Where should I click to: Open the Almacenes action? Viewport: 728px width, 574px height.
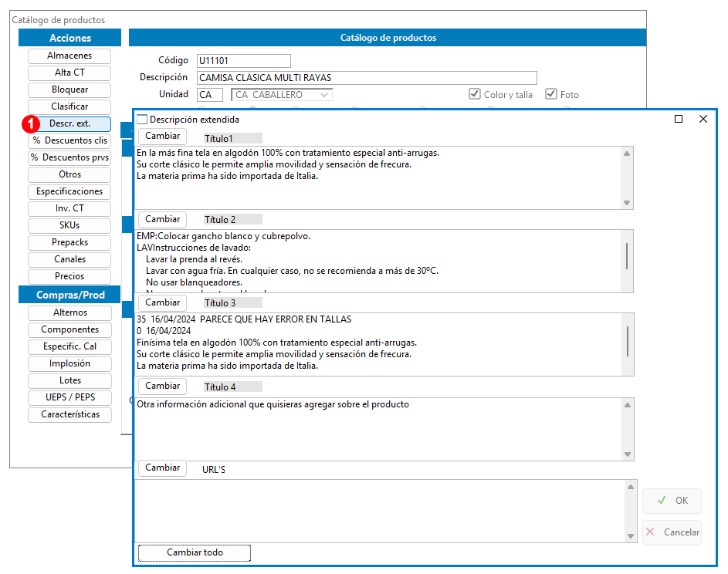coord(69,56)
